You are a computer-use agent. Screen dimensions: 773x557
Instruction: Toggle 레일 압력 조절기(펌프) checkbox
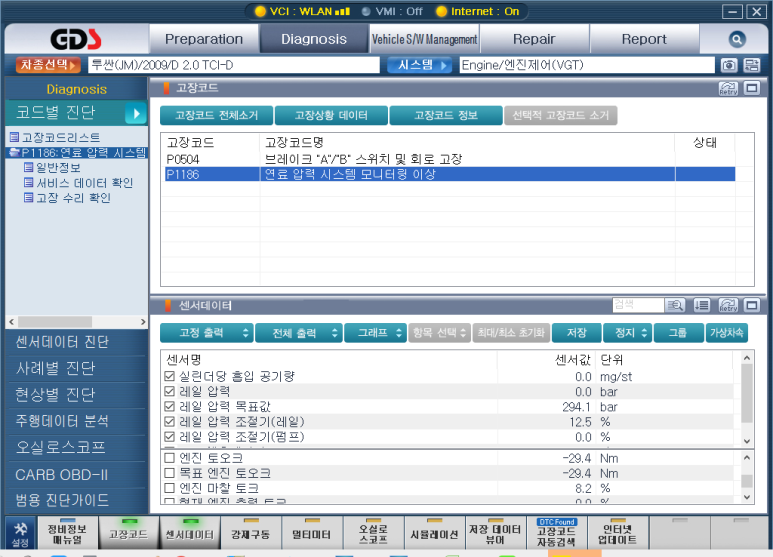(x=170, y=437)
